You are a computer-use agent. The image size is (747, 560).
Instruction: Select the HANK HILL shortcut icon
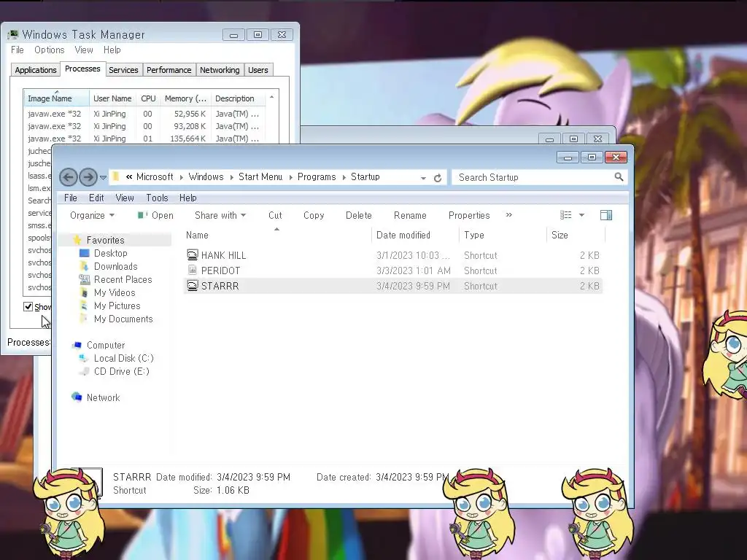(192, 254)
